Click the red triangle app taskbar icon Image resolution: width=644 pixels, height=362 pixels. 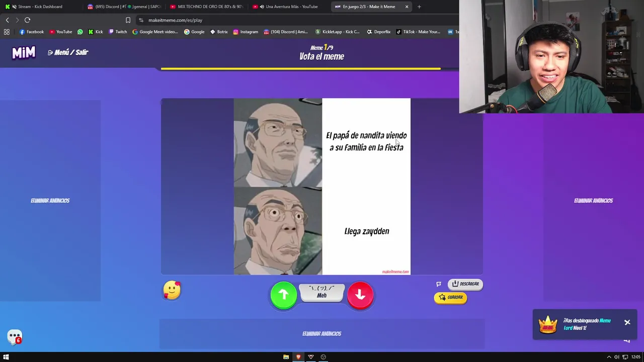pos(311,357)
